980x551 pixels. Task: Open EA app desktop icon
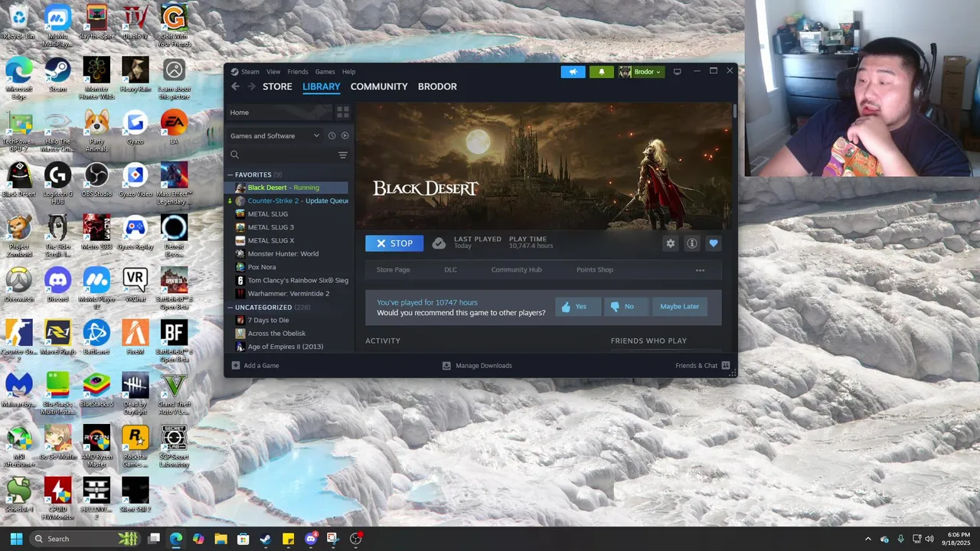(x=174, y=127)
